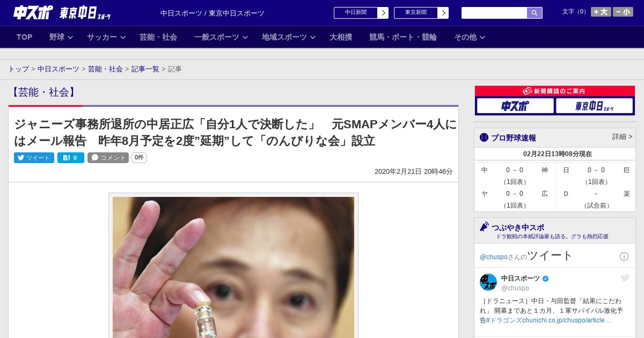Go to TOP in navigation bar
This screenshot has height=338, width=644.
click(25, 37)
